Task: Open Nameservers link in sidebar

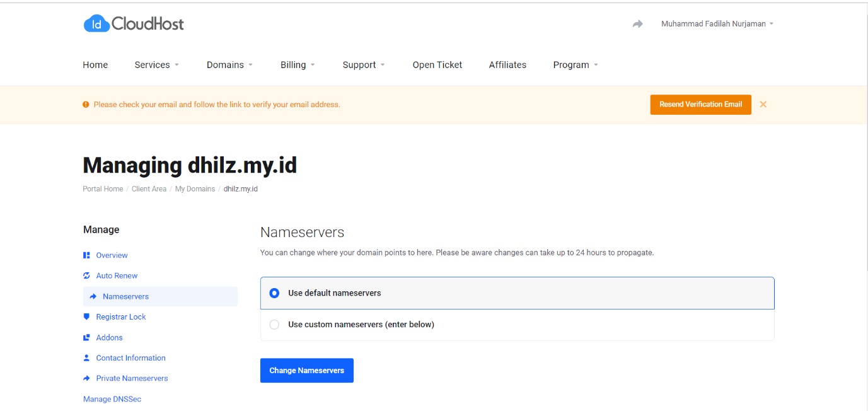Action: click(125, 296)
